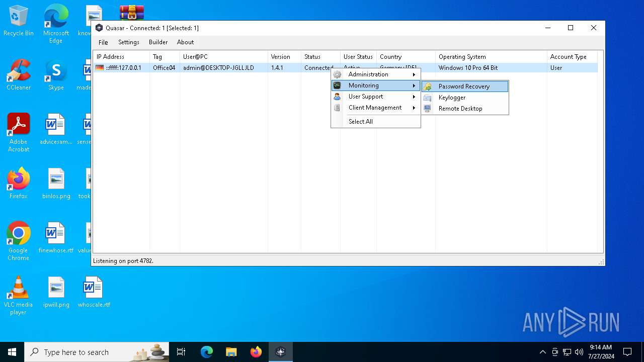Sort by Tag column header
644x362 pixels.
click(x=165, y=57)
